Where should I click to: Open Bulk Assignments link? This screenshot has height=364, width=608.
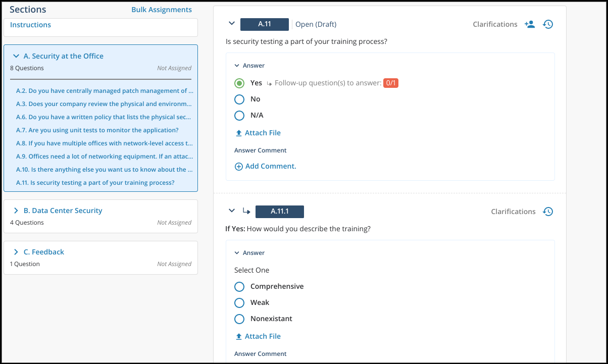[x=162, y=10]
